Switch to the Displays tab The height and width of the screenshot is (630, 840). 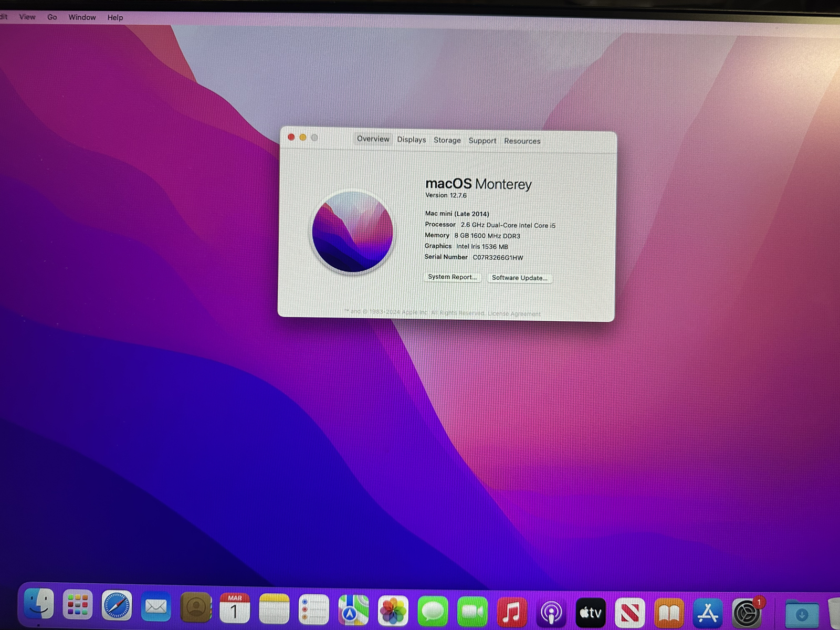pyautogui.click(x=412, y=140)
